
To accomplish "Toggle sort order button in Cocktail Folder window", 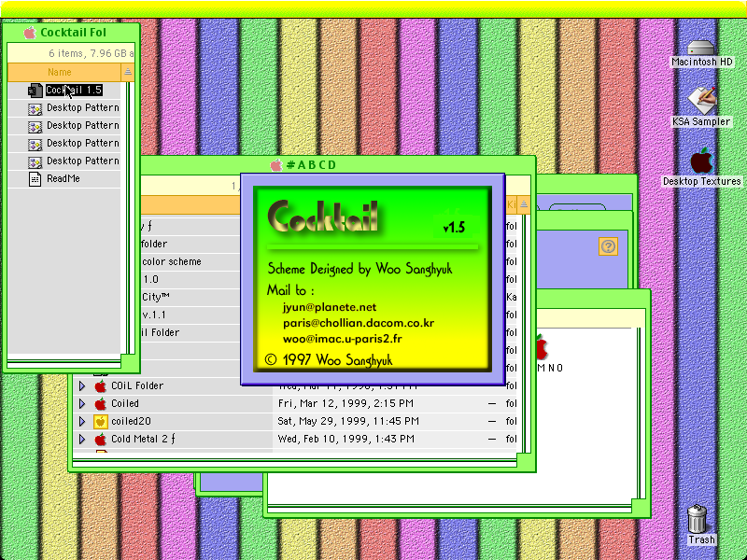I will [x=128, y=72].
